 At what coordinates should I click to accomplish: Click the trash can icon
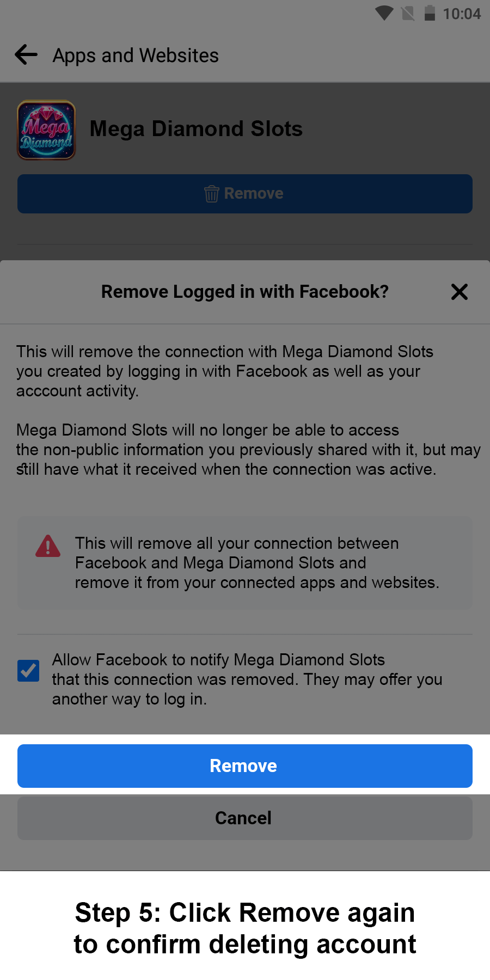[x=211, y=194]
